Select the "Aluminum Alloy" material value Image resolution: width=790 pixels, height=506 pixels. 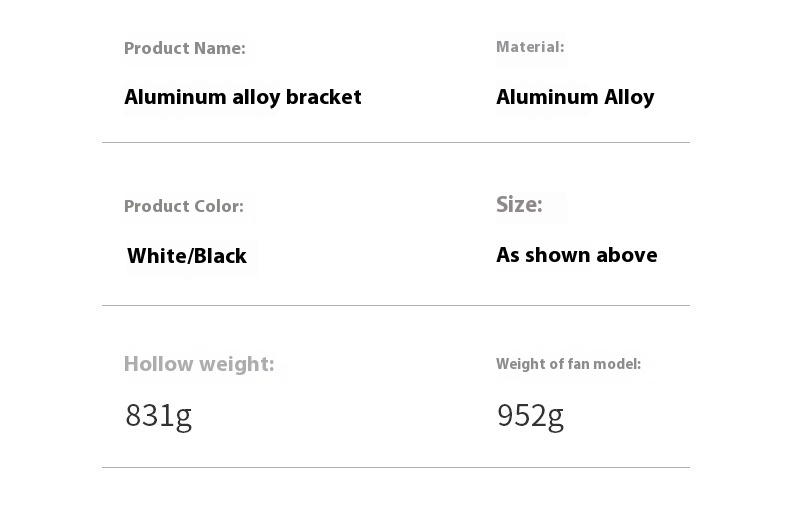(x=575, y=97)
